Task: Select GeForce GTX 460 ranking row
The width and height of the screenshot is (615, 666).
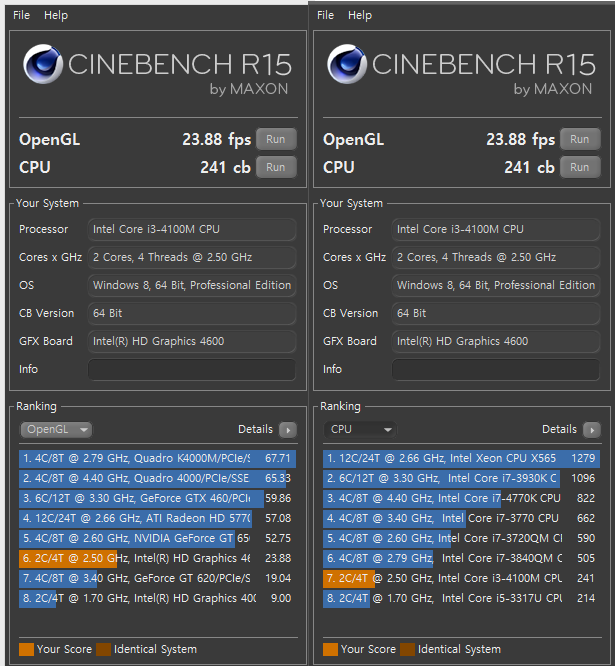Action: pyautogui.click(x=158, y=498)
